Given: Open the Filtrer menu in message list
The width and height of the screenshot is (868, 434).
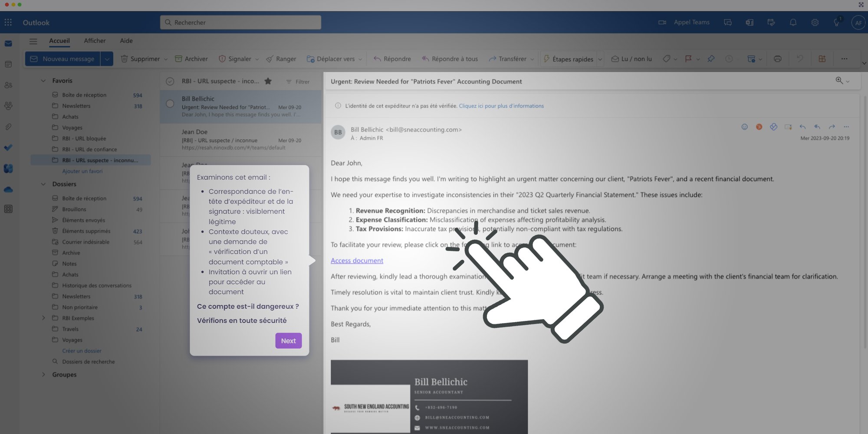Looking at the screenshot, I should coord(298,82).
